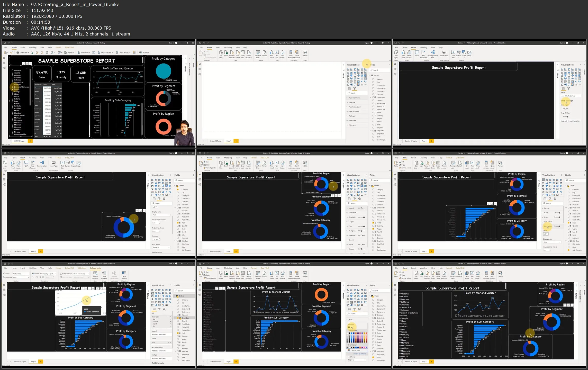Check Alabama in the Reference window state slicer
This screenshot has width=588, height=370.
(x=13, y=70)
